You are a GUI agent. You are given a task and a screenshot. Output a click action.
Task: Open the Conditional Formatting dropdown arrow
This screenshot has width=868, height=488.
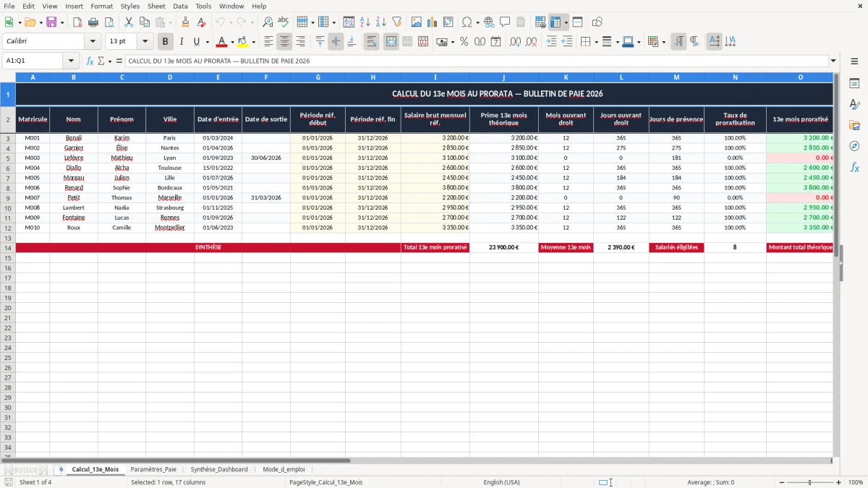point(663,42)
